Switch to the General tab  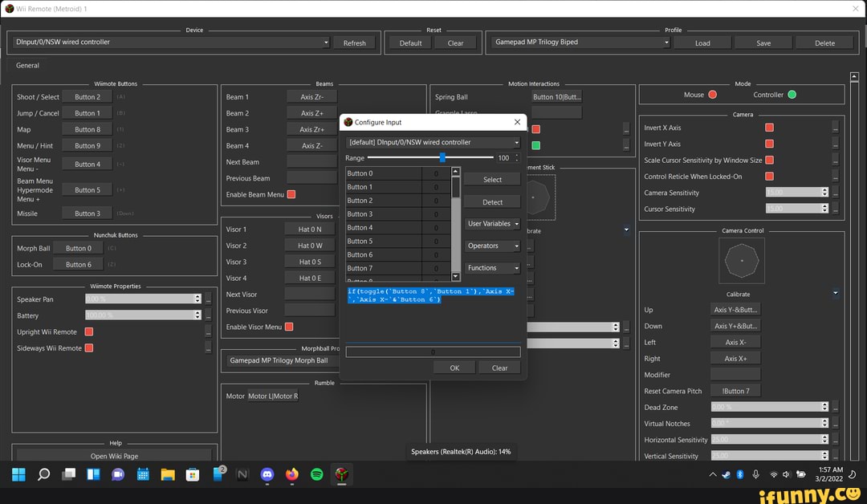click(x=27, y=66)
